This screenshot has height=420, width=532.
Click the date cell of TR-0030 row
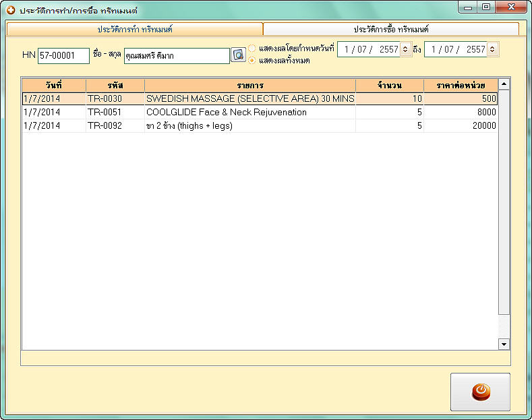54,98
